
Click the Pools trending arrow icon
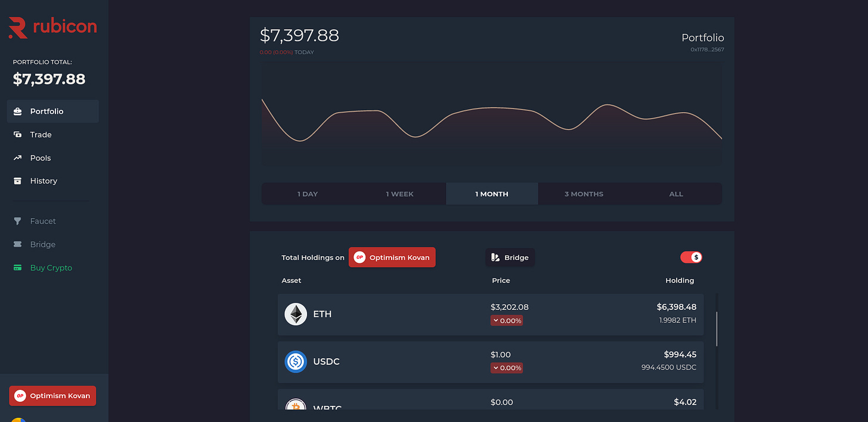coord(18,158)
